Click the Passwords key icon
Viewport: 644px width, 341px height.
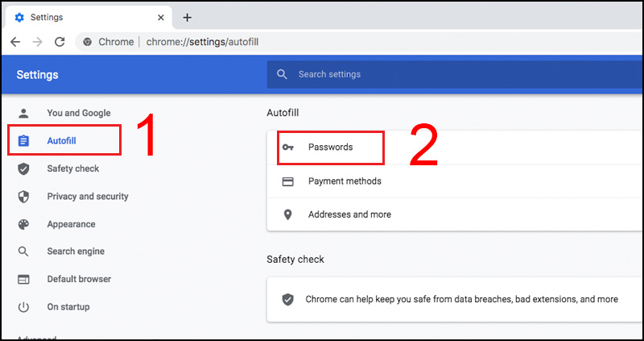[x=287, y=148]
